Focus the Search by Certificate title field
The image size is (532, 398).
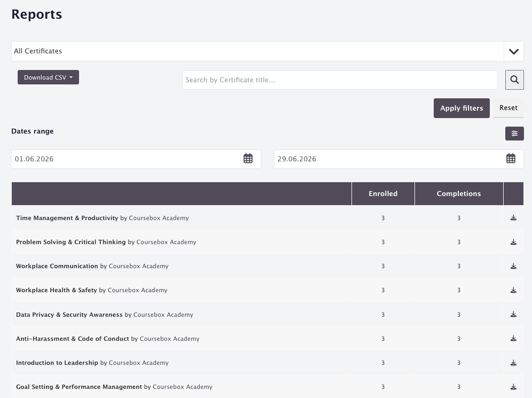[339, 80]
